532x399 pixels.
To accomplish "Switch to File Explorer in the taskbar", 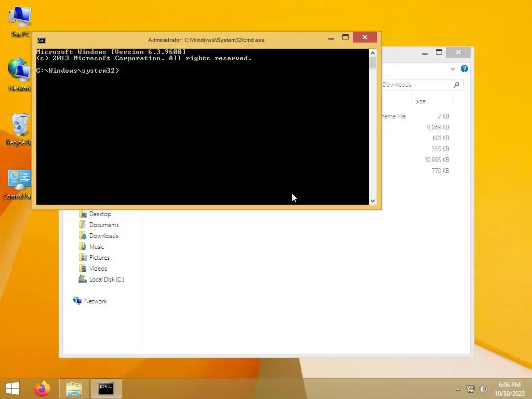I will coord(74,389).
